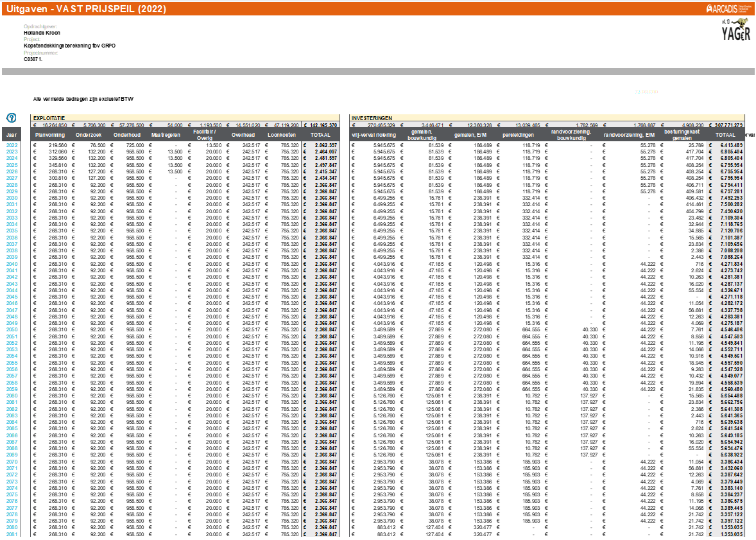Click the EXPLOITATIE section title
This screenshot has height=540, width=756.
pos(50,118)
